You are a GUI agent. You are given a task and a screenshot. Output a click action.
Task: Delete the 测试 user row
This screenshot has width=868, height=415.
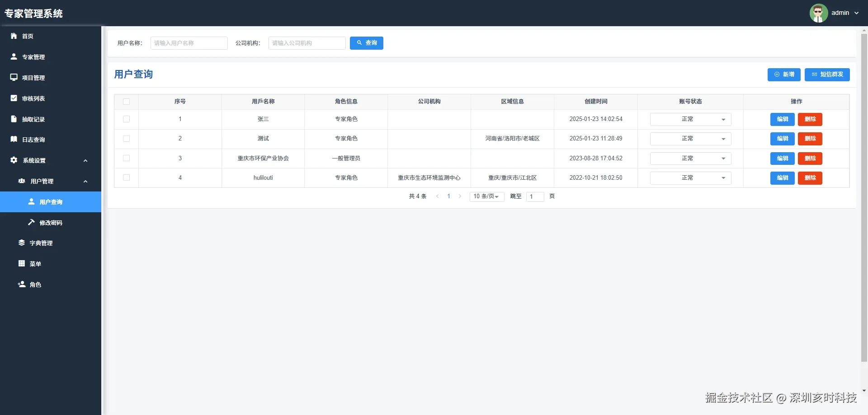click(810, 139)
